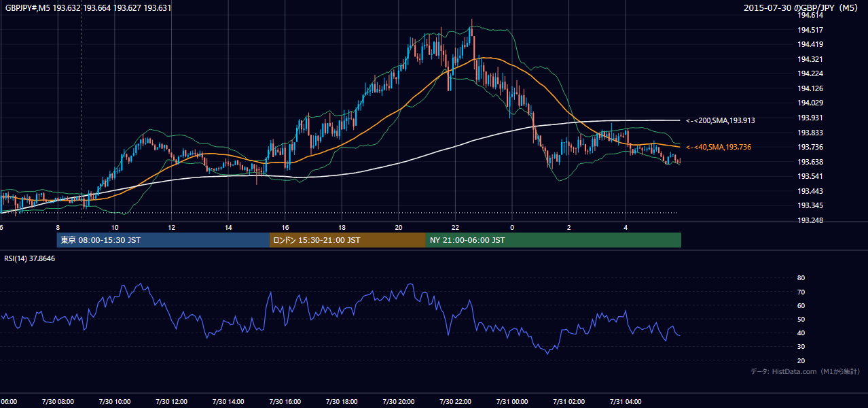Click the 194.029 price axis label
868x408 pixels.
[810, 103]
